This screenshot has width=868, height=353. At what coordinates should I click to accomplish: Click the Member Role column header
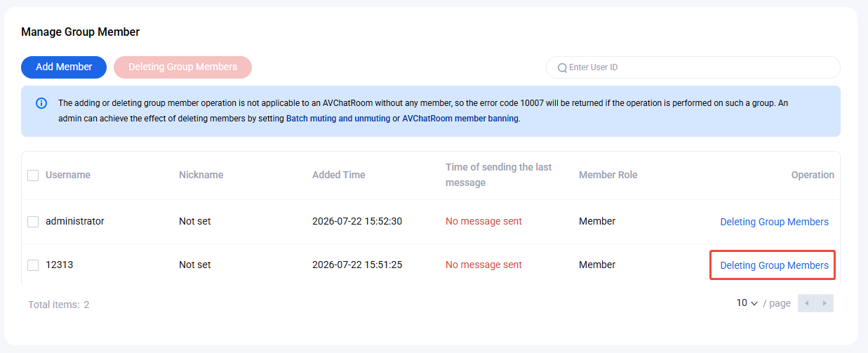tap(608, 175)
